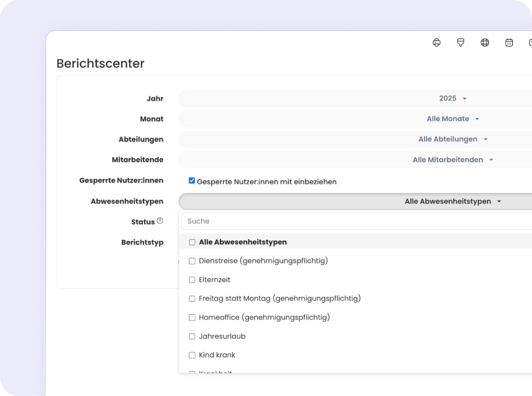Open the Alle Abteilungen dropdown
This screenshot has width=532, height=396.
(453, 139)
